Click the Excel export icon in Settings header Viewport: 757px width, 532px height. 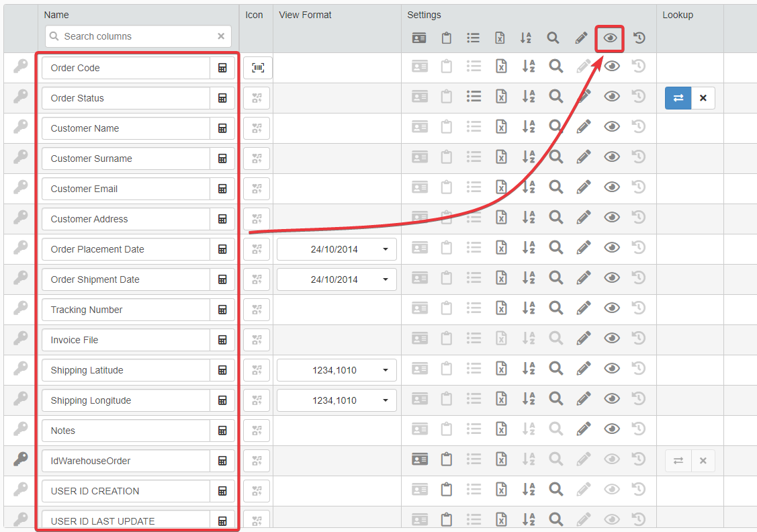tap(500, 38)
